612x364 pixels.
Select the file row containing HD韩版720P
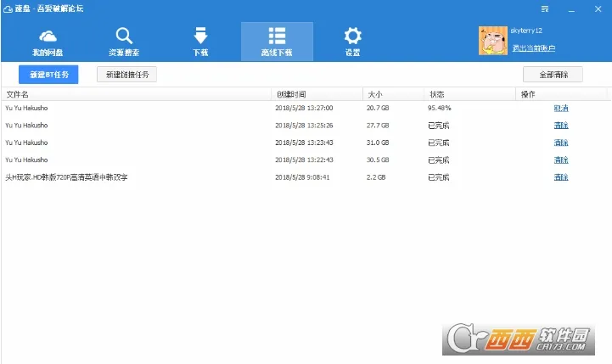pos(306,177)
